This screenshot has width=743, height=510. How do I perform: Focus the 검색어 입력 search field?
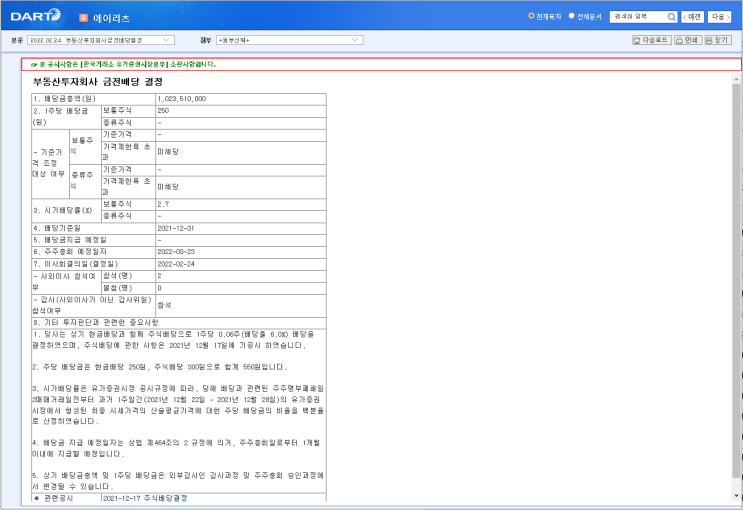(x=638, y=17)
